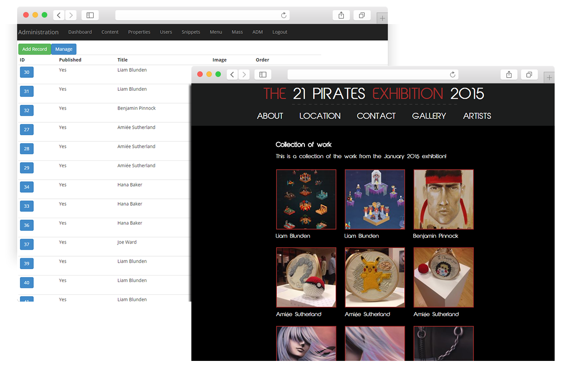
Task: Toggle sidebar icon in Administration browser window
Action: pos(90,15)
